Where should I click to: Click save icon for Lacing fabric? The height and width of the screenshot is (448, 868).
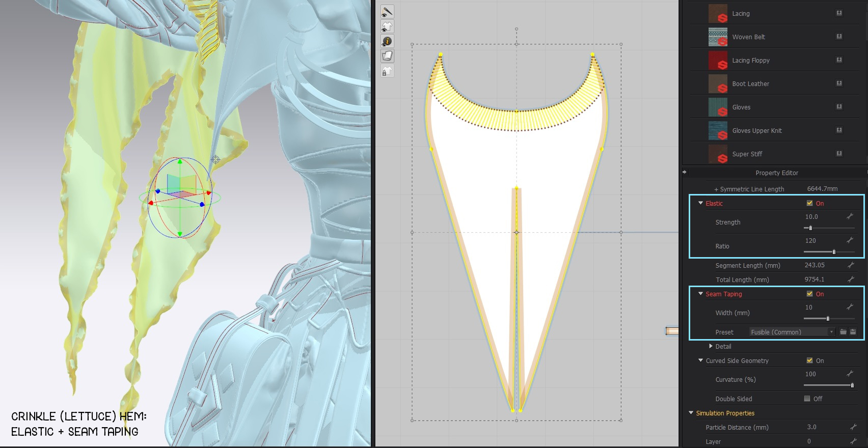(x=839, y=13)
